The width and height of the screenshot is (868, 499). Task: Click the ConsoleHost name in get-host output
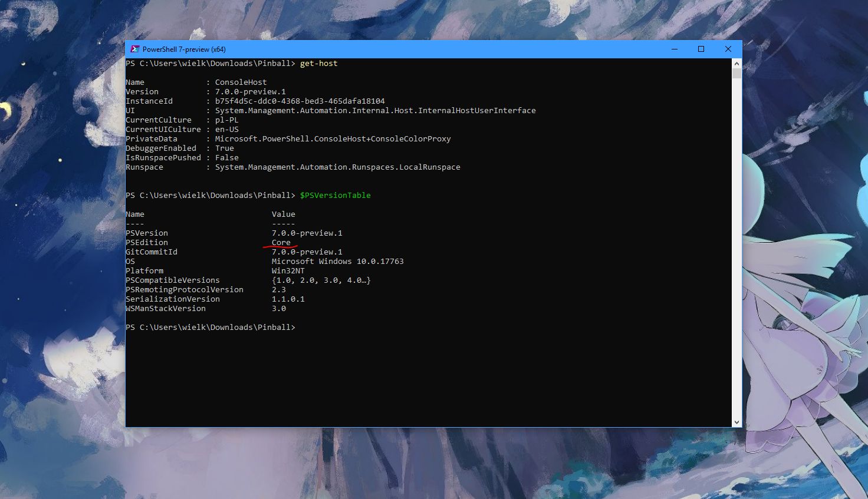click(x=240, y=82)
